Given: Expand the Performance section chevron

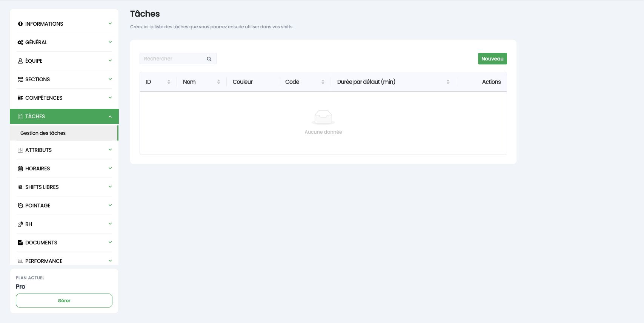Looking at the screenshot, I should [x=110, y=261].
